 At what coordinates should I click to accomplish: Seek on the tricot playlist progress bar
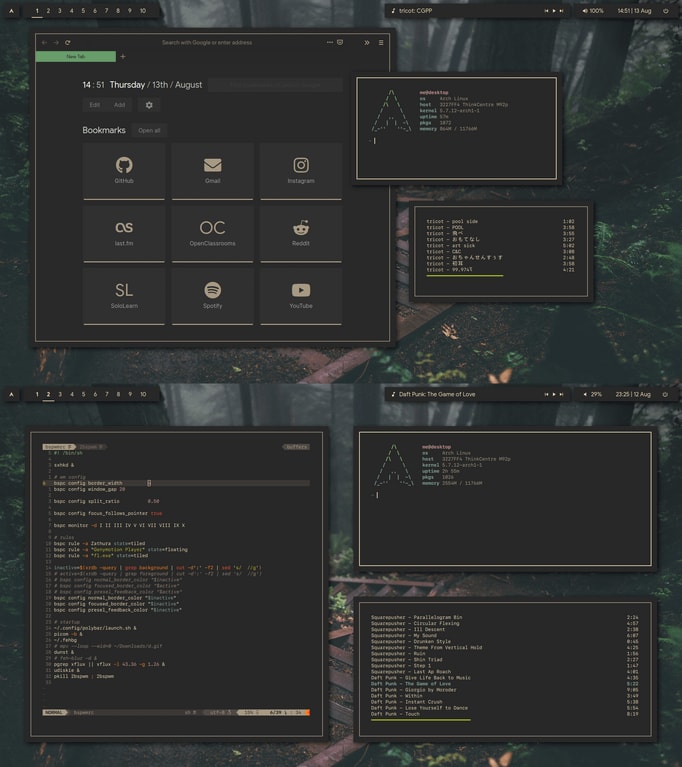click(x=465, y=276)
